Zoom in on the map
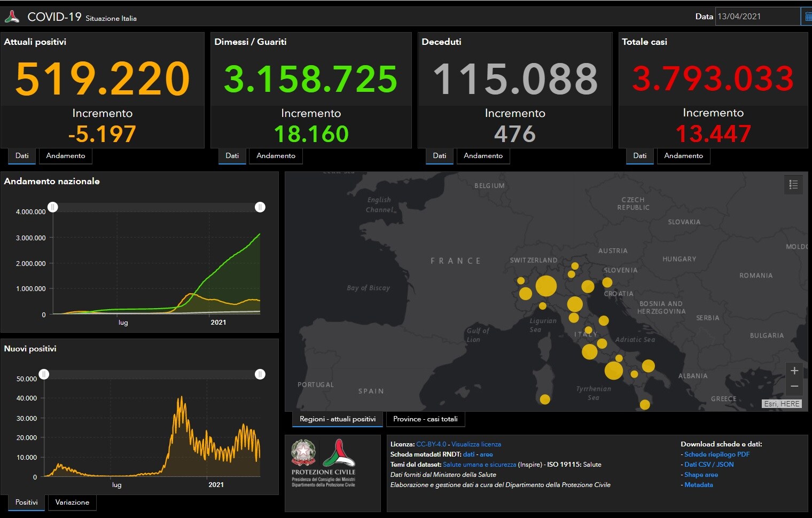The width and height of the screenshot is (812, 518). point(794,371)
